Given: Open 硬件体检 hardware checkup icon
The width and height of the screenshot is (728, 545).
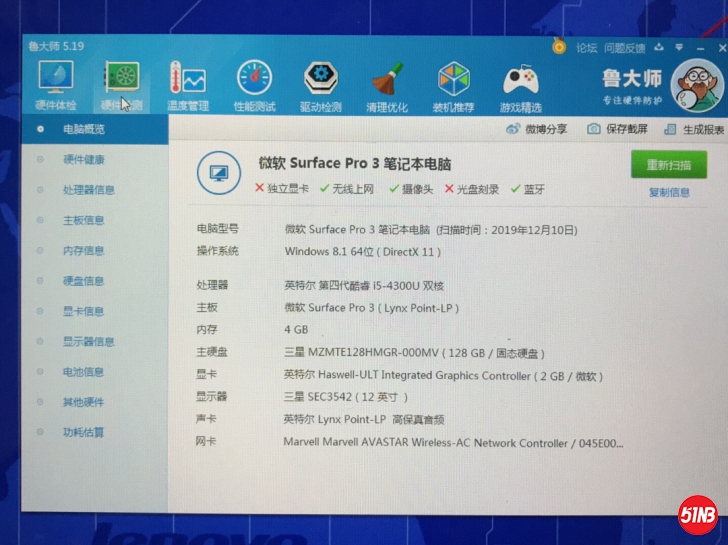Looking at the screenshot, I should [x=56, y=79].
